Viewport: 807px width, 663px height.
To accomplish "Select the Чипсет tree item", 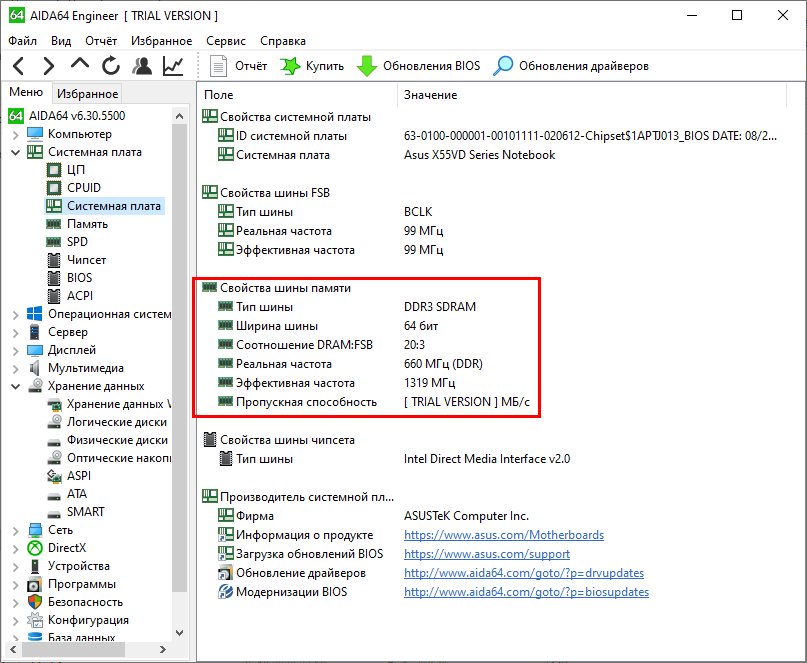I will pos(86,260).
